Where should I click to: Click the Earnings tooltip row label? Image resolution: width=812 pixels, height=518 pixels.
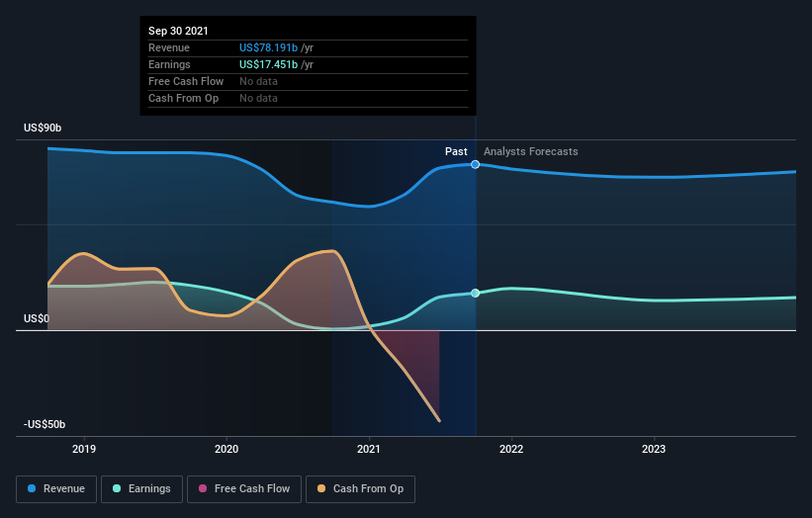point(169,64)
